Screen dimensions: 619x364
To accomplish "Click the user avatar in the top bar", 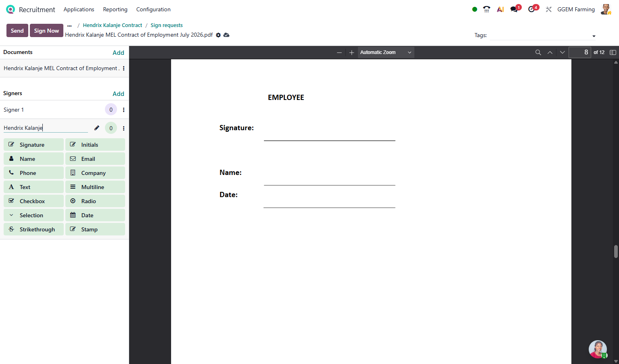I will 606,9.
